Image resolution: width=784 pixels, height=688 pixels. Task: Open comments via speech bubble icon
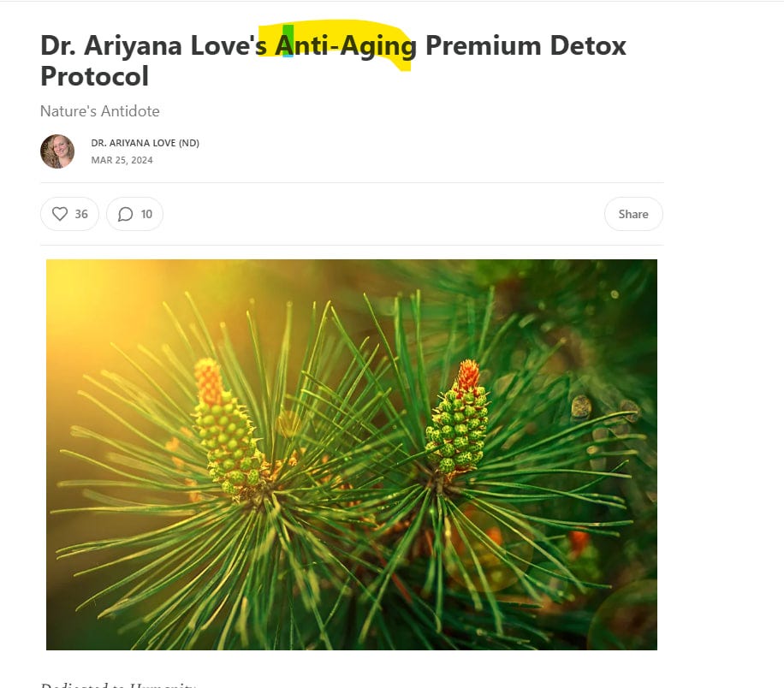[125, 214]
